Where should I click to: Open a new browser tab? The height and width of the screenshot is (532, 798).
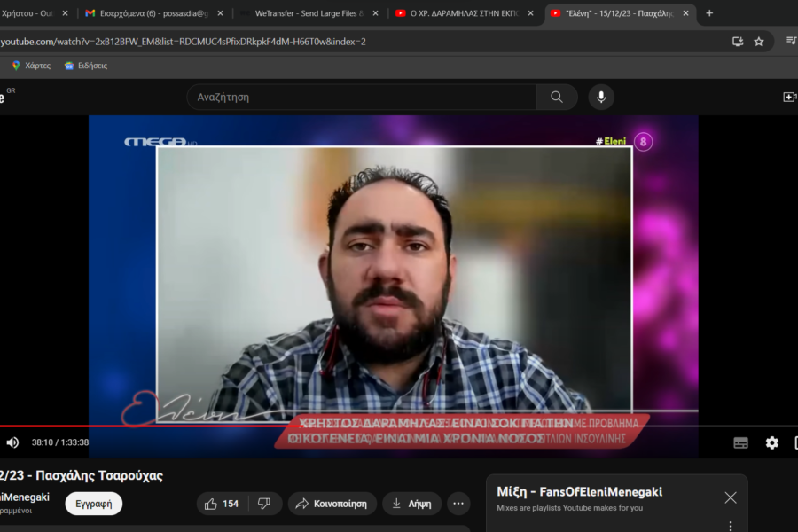pyautogui.click(x=709, y=13)
